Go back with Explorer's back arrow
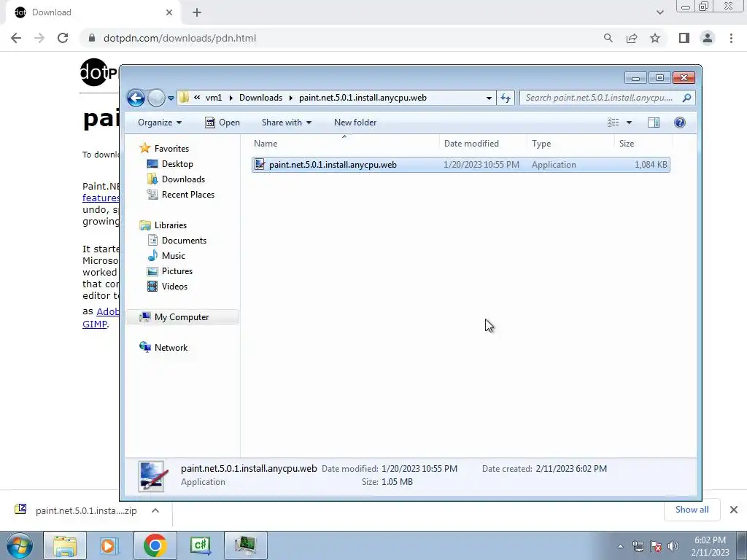This screenshot has height=560, width=747. click(136, 98)
